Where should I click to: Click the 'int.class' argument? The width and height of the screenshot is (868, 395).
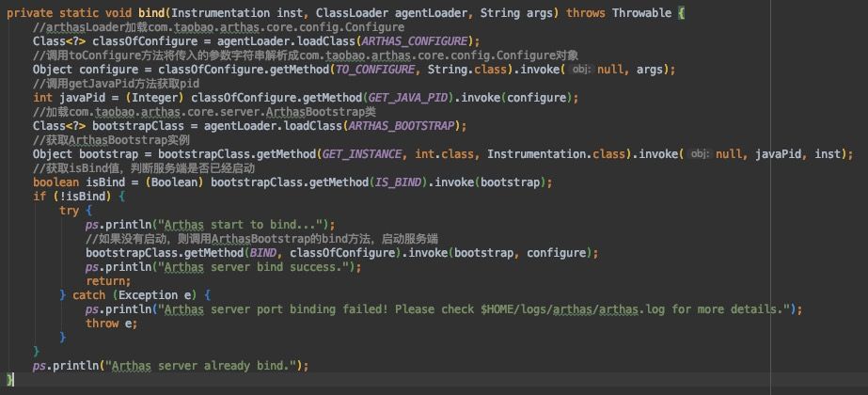(445, 153)
